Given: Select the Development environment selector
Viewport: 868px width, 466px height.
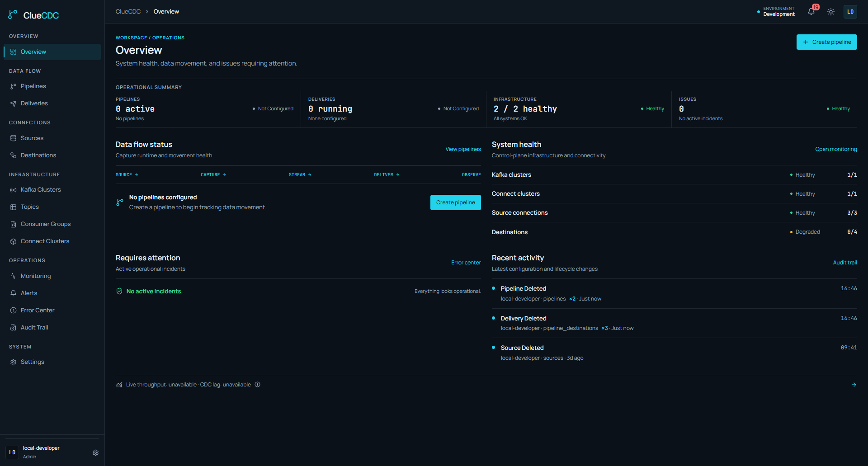Looking at the screenshot, I should coord(776,12).
